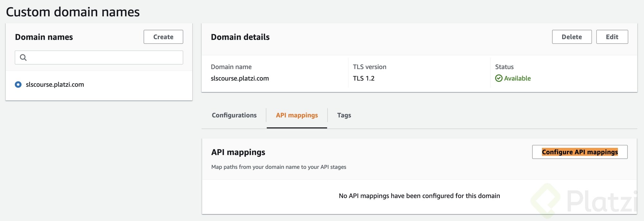The image size is (644, 221).
Task: Click slscourse.platzi.com in the domain list
Action: click(55, 84)
